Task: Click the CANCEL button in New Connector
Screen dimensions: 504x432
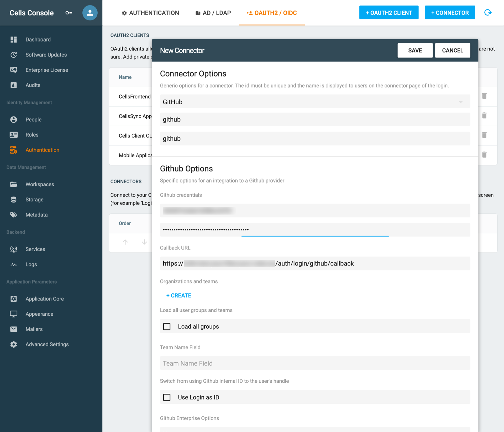Action: [x=453, y=50]
